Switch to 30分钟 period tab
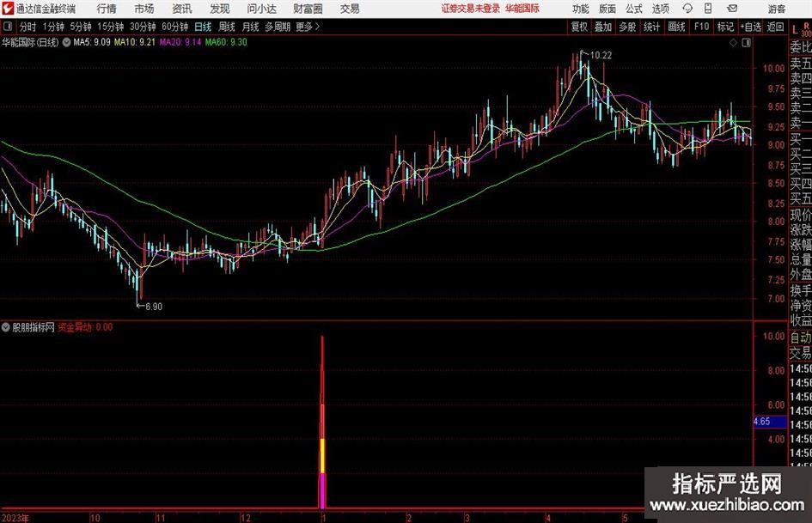 (143, 27)
